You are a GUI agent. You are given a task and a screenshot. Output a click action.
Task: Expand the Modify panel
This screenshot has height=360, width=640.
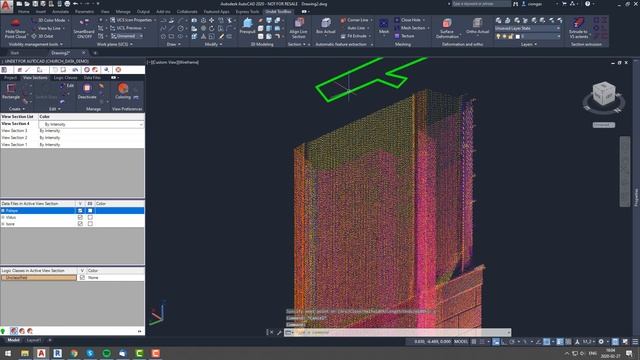tap(213, 44)
